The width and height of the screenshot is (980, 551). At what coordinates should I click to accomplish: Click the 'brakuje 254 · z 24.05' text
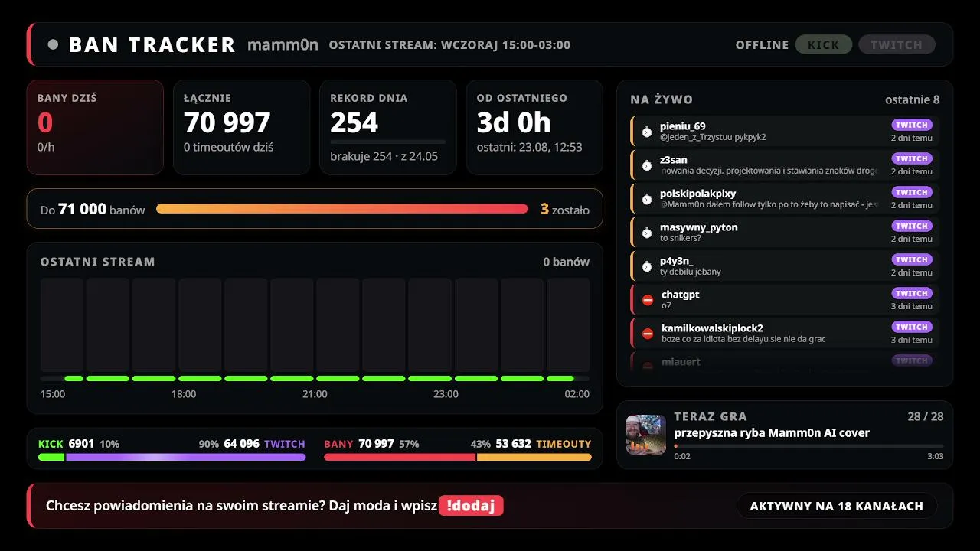coord(384,156)
